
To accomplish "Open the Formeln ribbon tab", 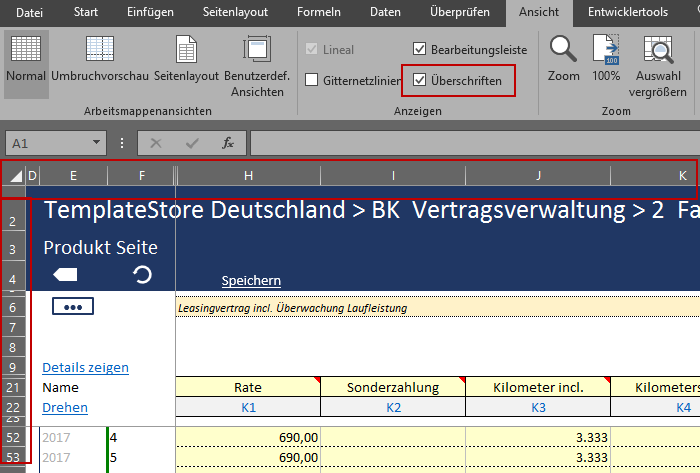I will click(320, 13).
